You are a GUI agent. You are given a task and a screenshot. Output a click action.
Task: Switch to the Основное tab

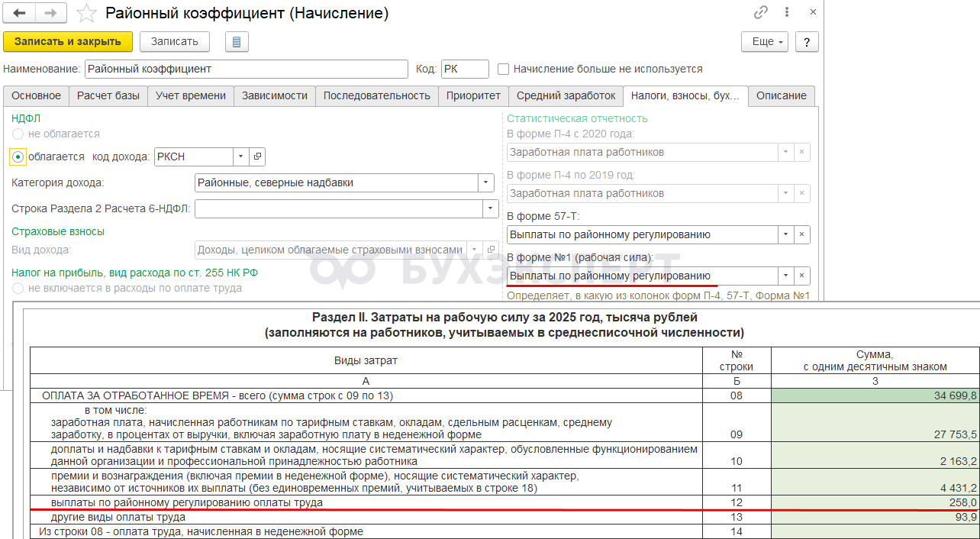(36, 95)
